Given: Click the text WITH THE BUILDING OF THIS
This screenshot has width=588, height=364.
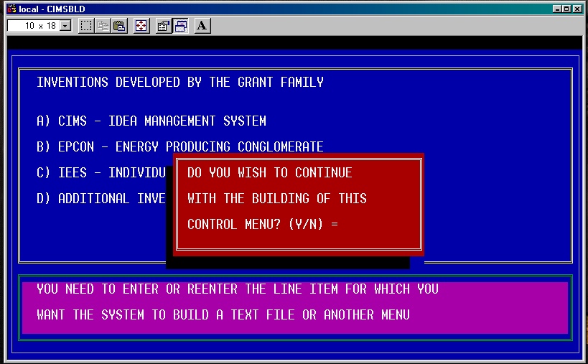Looking at the screenshot, I should [x=276, y=198].
